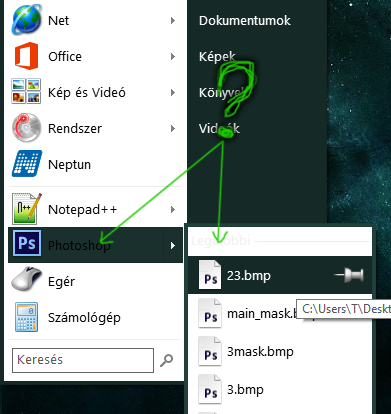Open the Képek link
This screenshot has height=414, width=391.
pyautogui.click(x=217, y=56)
